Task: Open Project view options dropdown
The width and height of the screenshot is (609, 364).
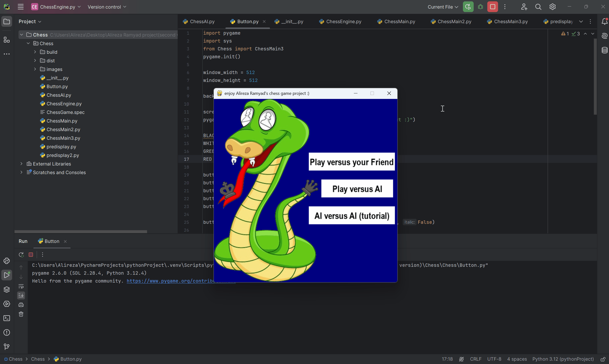Action: pyautogui.click(x=30, y=21)
